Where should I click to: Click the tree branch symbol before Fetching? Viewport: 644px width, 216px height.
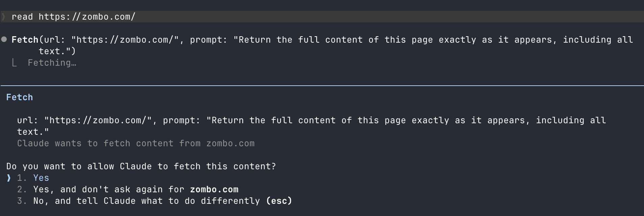point(14,63)
